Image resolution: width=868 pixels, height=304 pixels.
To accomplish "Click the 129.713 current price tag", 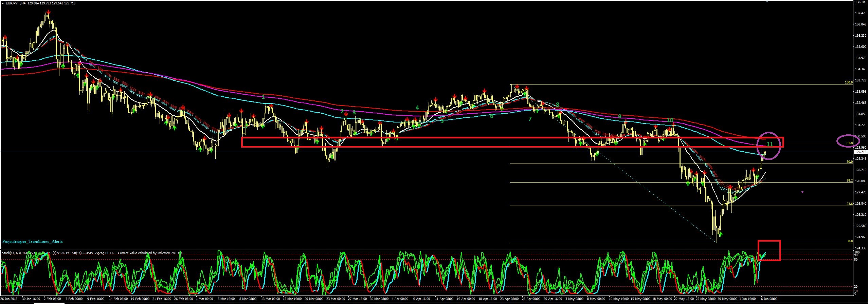I will pos(860,152).
